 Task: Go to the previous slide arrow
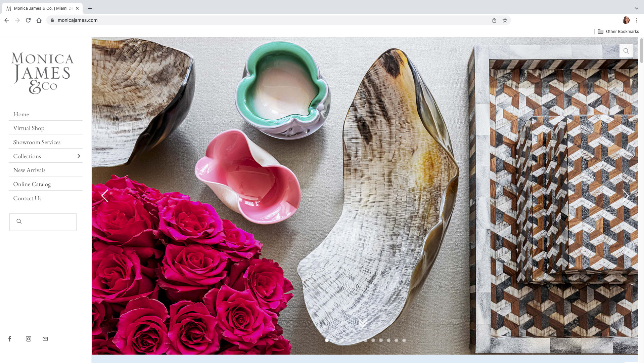pos(105,196)
